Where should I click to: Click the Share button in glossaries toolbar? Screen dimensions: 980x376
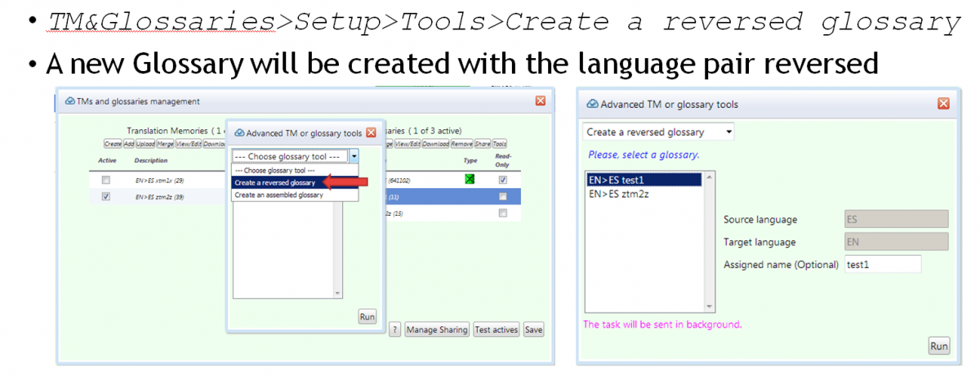coord(482,145)
